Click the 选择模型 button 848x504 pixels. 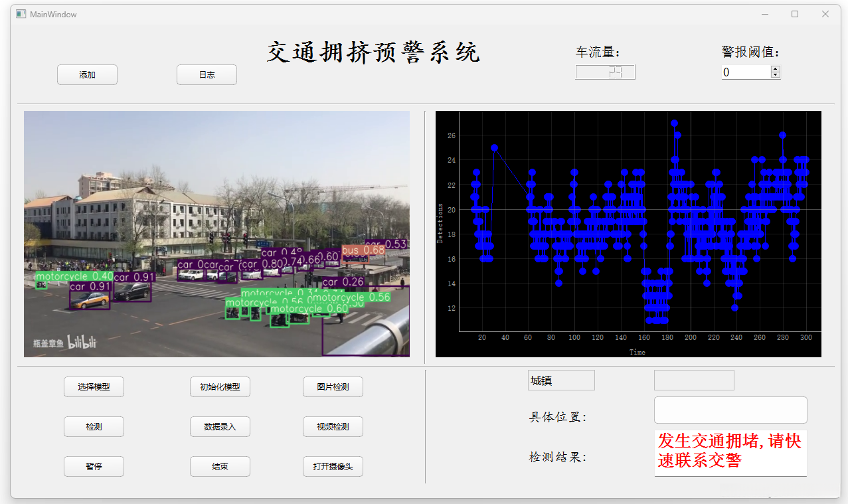tap(94, 387)
